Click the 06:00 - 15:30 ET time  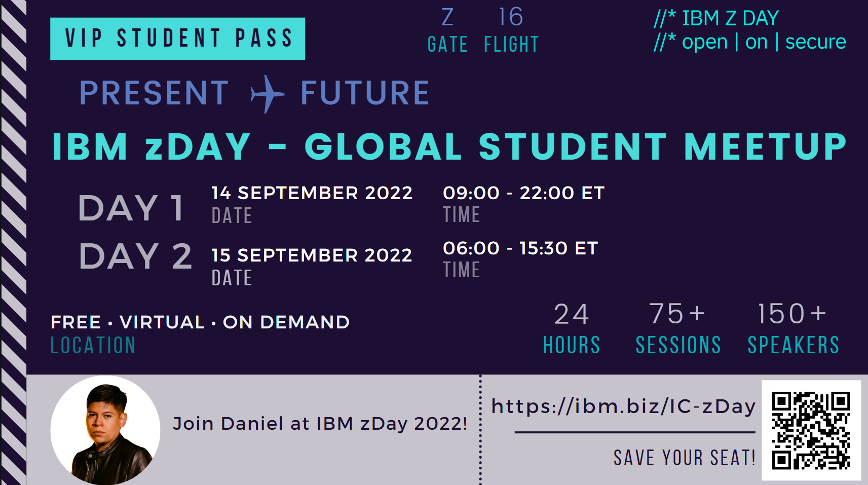pos(521,248)
